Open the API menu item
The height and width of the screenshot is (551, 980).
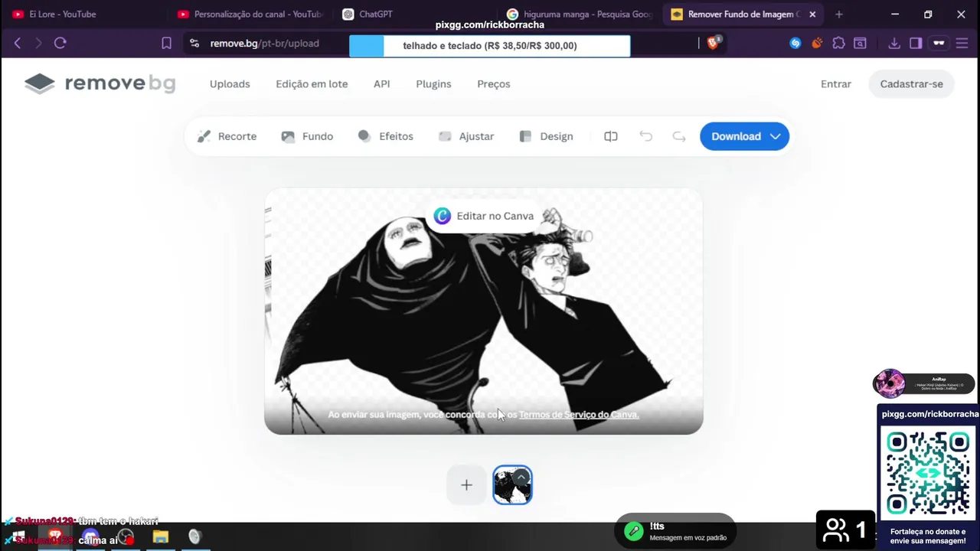(381, 84)
